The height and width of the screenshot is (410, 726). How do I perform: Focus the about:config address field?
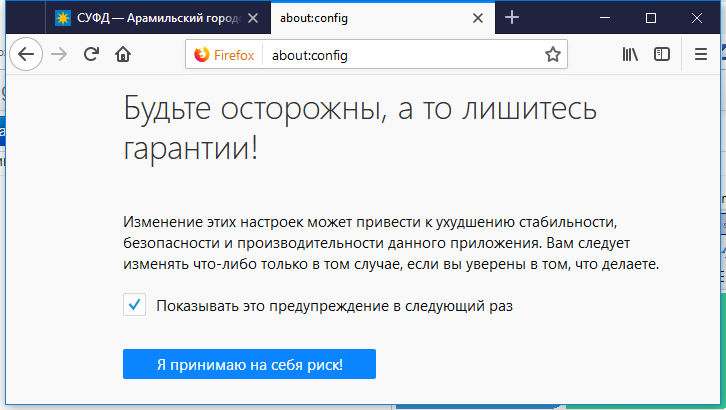point(400,55)
